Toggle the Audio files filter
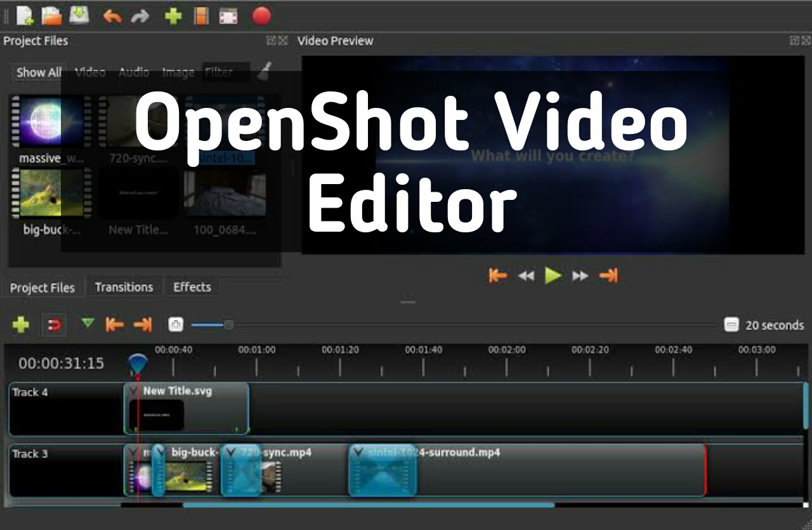 point(133,72)
